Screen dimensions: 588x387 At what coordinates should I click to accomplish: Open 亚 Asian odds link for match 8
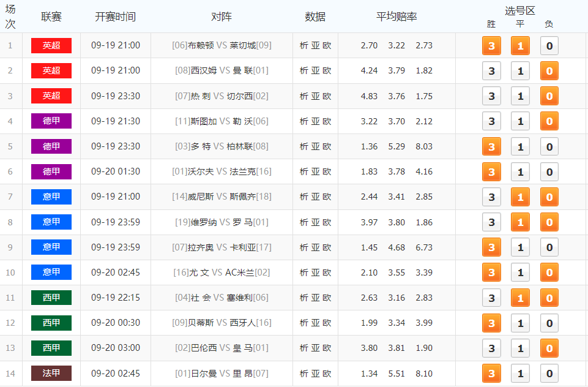[315, 222]
